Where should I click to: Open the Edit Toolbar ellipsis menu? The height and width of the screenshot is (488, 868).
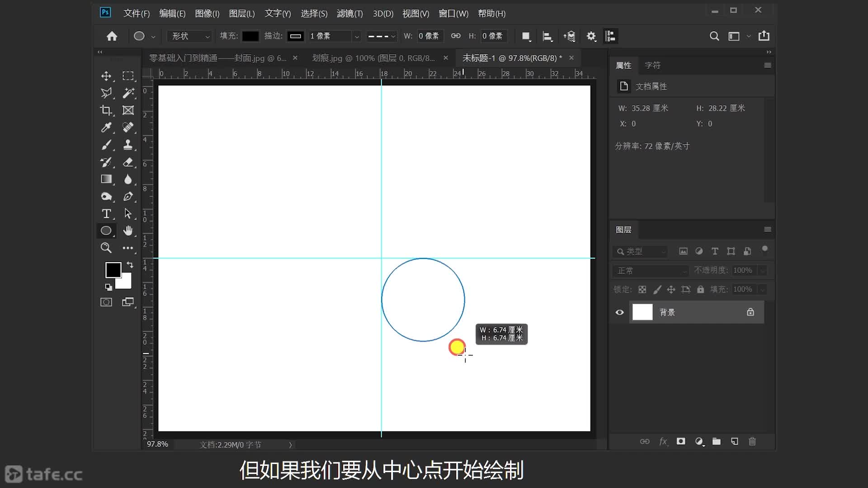(x=128, y=248)
